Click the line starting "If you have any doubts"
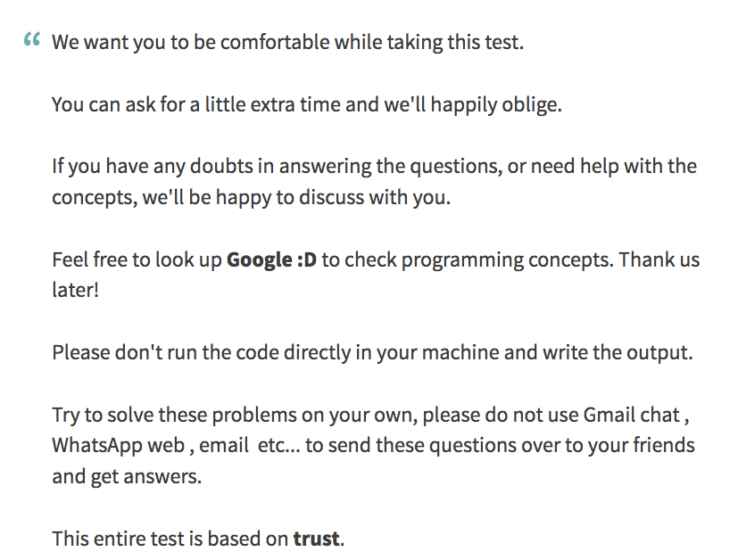The image size is (738, 560). [374, 166]
